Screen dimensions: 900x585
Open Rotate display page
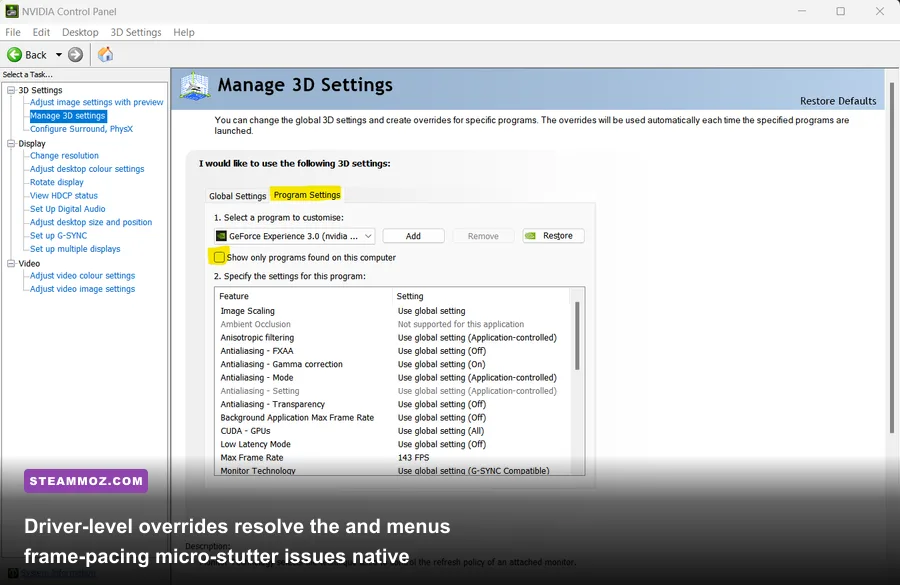tap(57, 182)
